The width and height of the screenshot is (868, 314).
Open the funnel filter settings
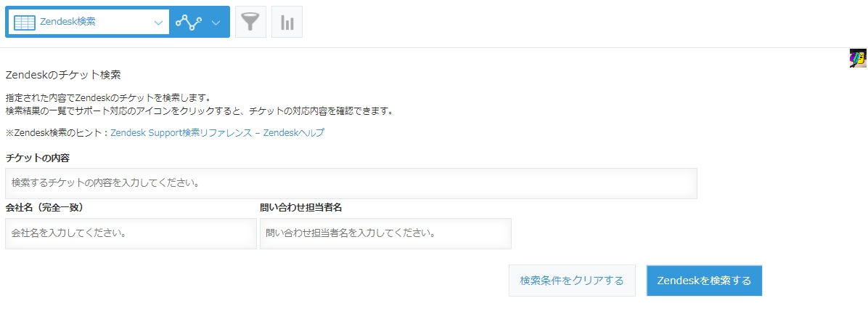[x=251, y=23]
